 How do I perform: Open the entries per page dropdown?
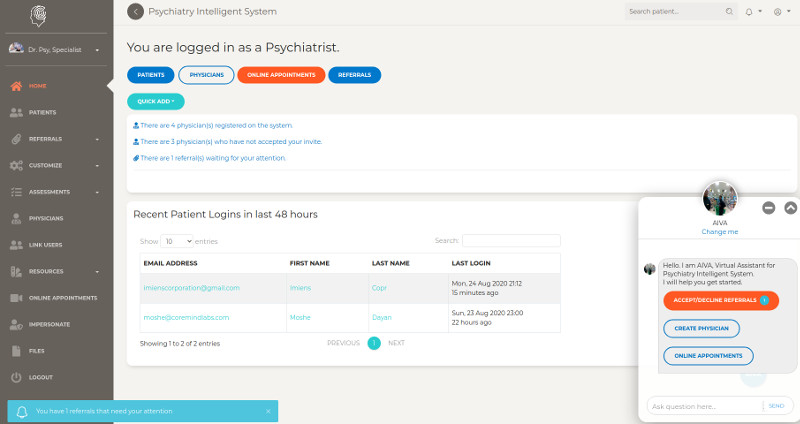point(178,241)
